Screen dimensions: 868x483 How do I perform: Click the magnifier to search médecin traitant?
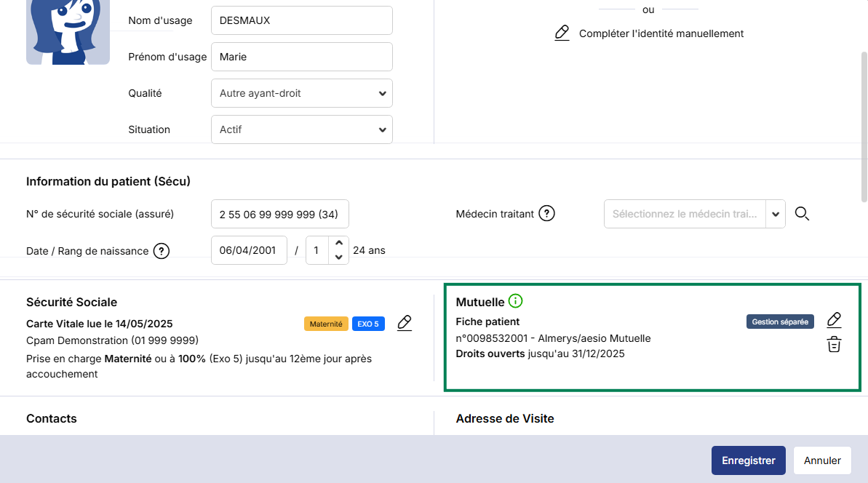coord(802,214)
